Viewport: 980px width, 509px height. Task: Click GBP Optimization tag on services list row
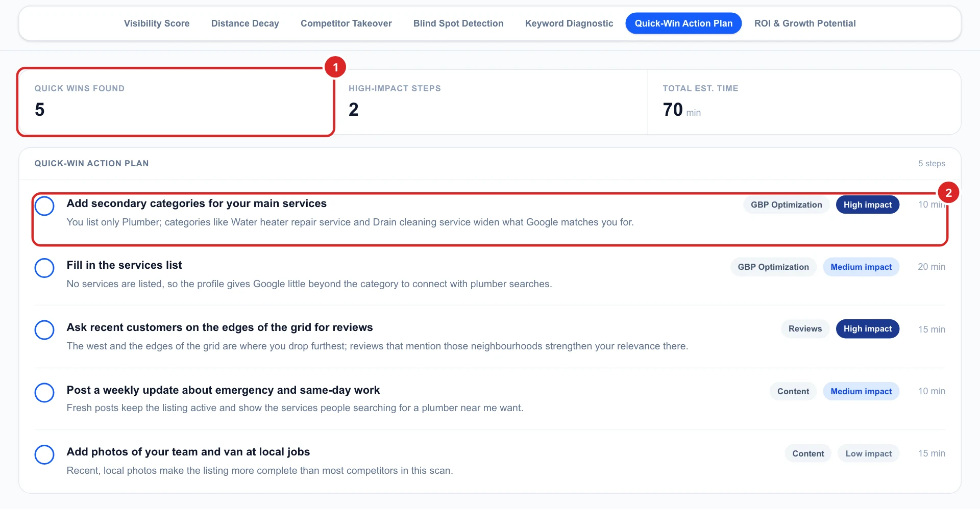[773, 267]
